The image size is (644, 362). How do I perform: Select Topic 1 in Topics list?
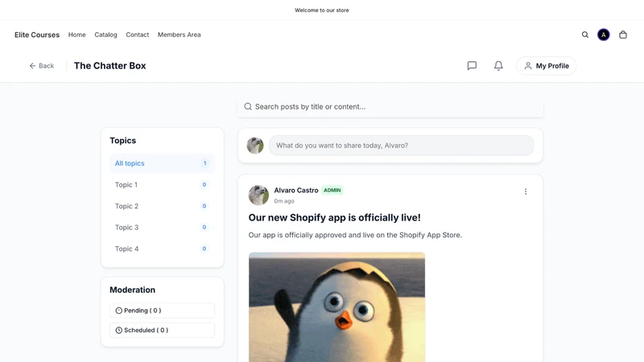(x=162, y=185)
